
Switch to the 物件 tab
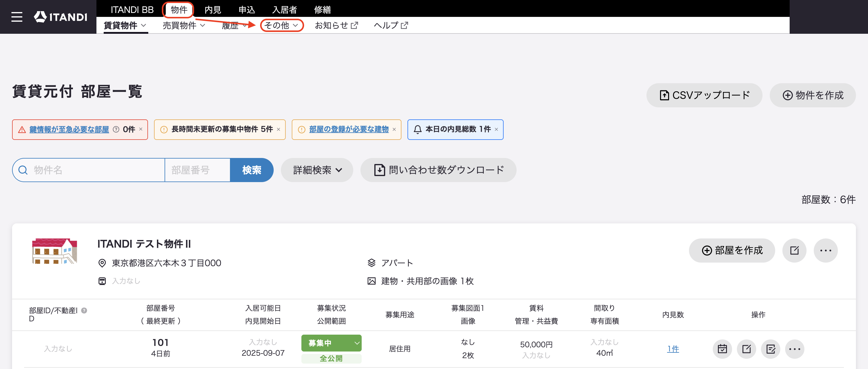pos(179,9)
